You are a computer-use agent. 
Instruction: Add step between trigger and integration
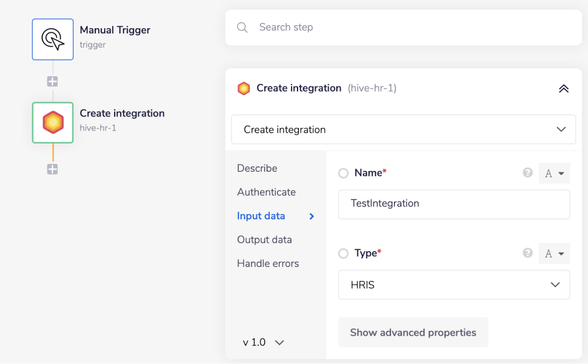point(52,82)
